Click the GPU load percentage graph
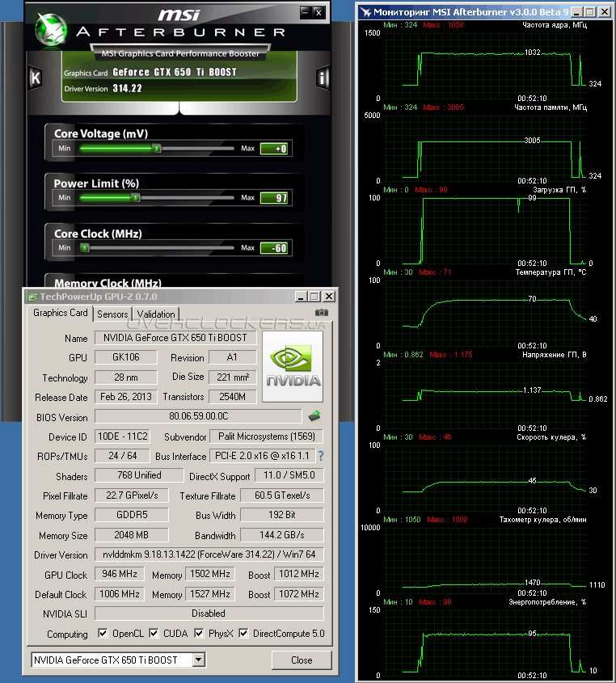 pos(485,230)
